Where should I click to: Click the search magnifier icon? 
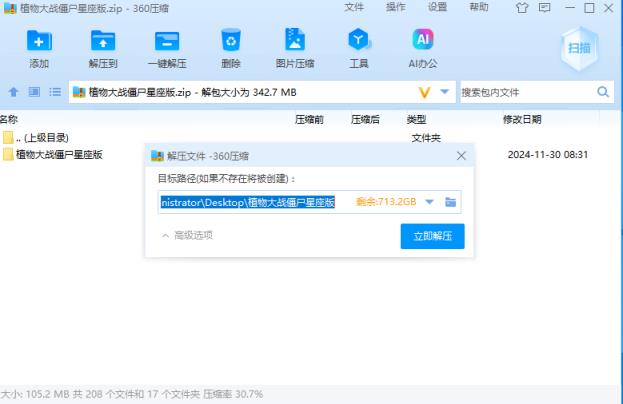click(603, 92)
